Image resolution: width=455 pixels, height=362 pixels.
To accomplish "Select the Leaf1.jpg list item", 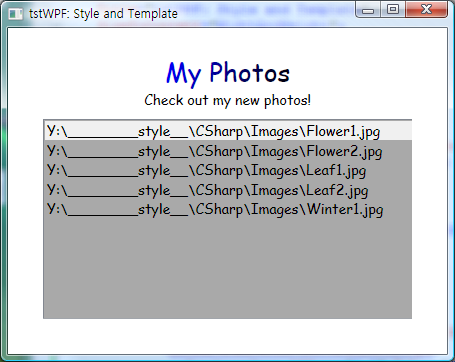I will tap(228, 170).
